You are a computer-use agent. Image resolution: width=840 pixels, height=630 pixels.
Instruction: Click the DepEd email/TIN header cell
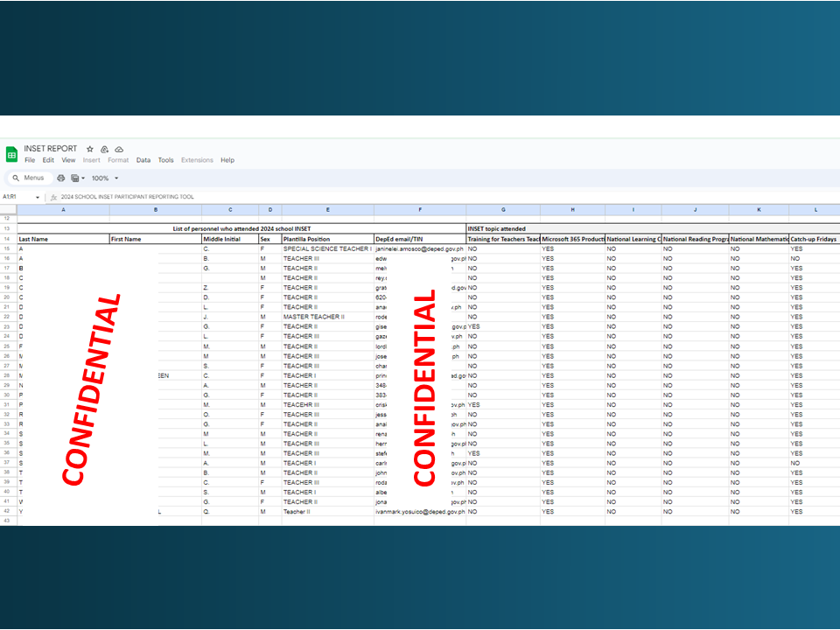pos(420,239)
